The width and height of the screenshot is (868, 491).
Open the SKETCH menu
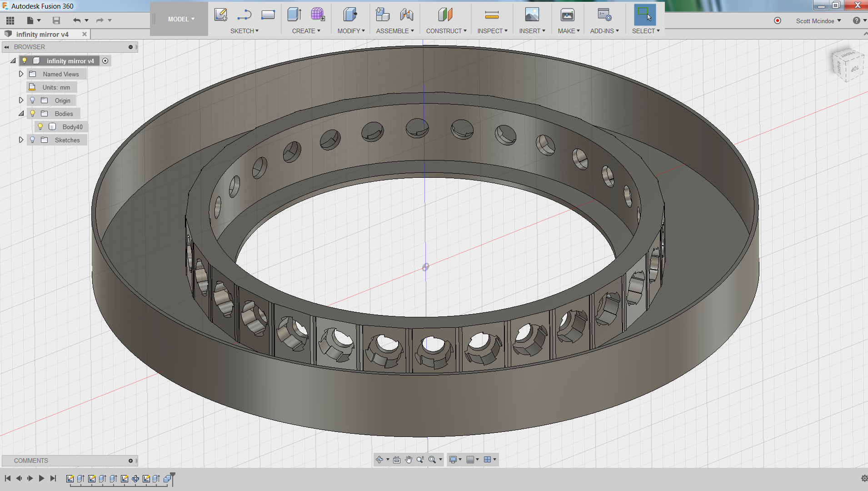244,31
